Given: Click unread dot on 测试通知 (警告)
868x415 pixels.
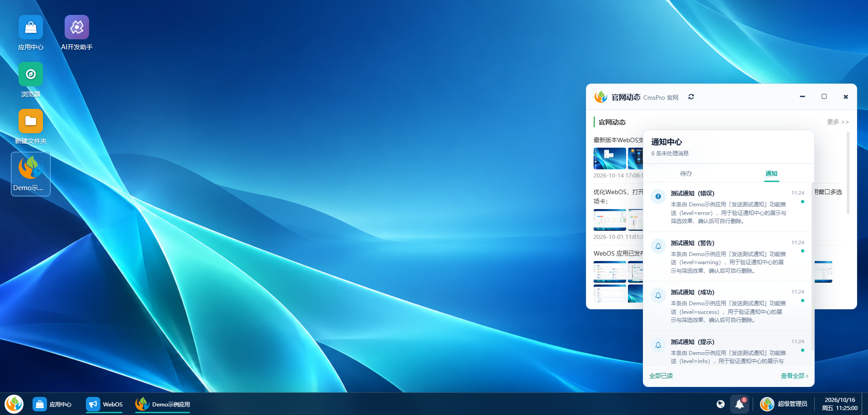Looking at the screenshot, I should click(802, 251).
